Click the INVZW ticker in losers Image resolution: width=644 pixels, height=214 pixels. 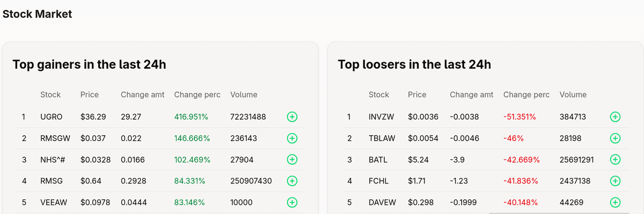pos(382,116)
